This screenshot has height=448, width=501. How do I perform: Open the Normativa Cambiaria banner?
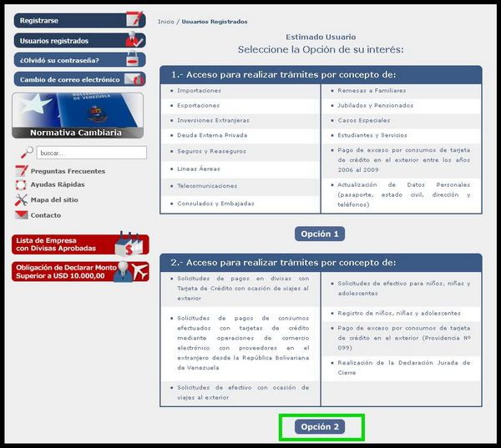coord(78,116)
